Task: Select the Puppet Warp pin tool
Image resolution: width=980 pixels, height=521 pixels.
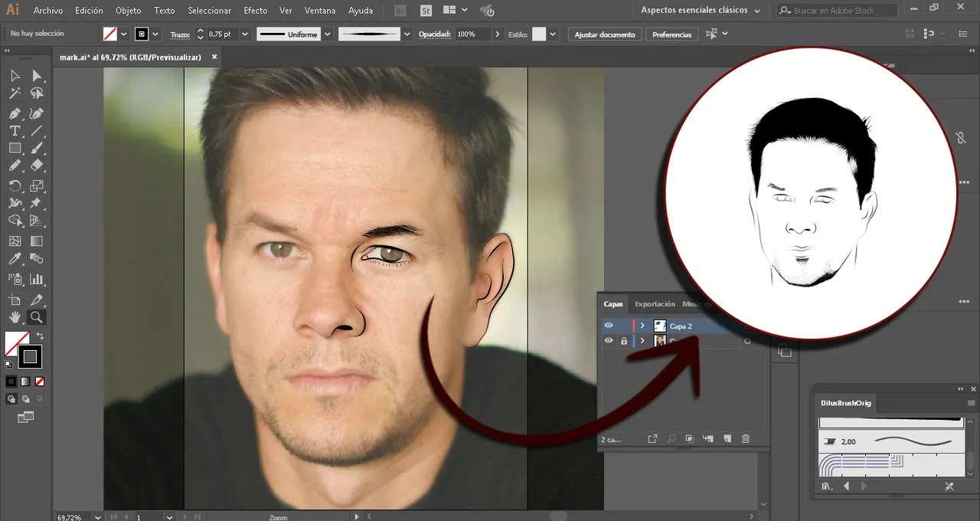Action: 37,203
